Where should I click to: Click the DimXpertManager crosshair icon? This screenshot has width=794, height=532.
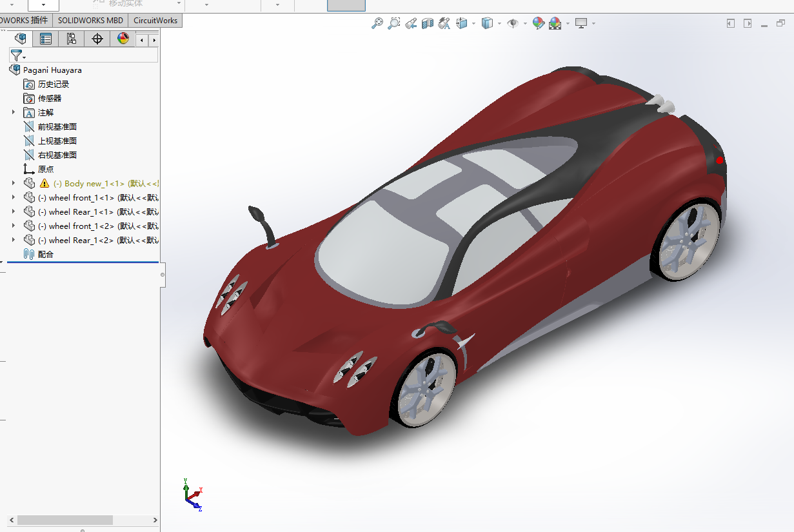tap(97, 39)
